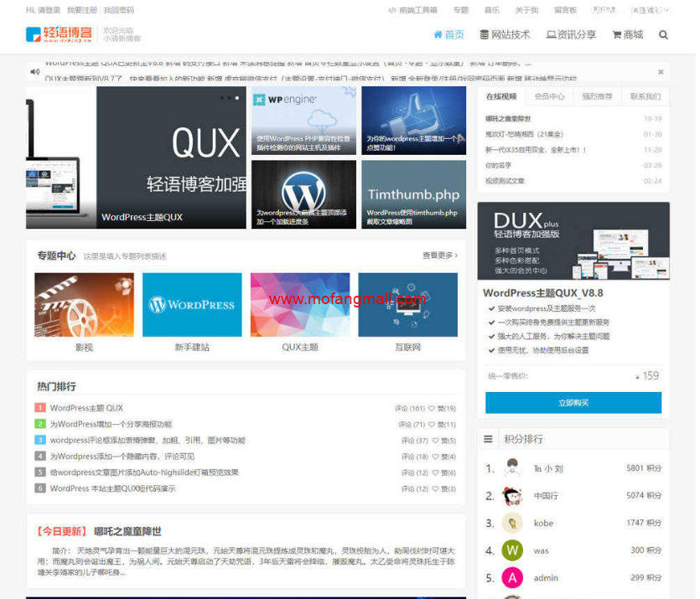Image resolution: width=700 pixels, height=599 pixels.
Task: Open the DUX plus promo banner
Action: point(573,240)
